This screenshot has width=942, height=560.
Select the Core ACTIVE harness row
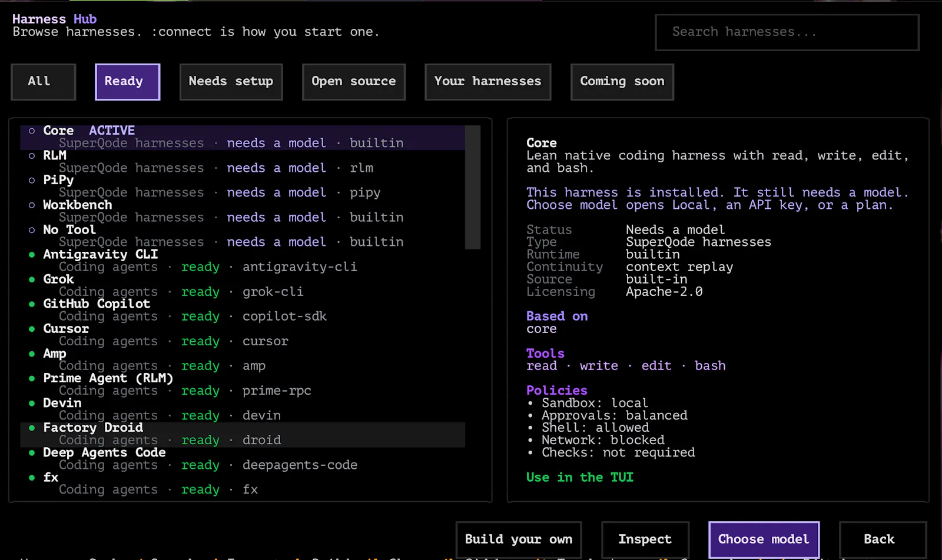coord(243,137)
